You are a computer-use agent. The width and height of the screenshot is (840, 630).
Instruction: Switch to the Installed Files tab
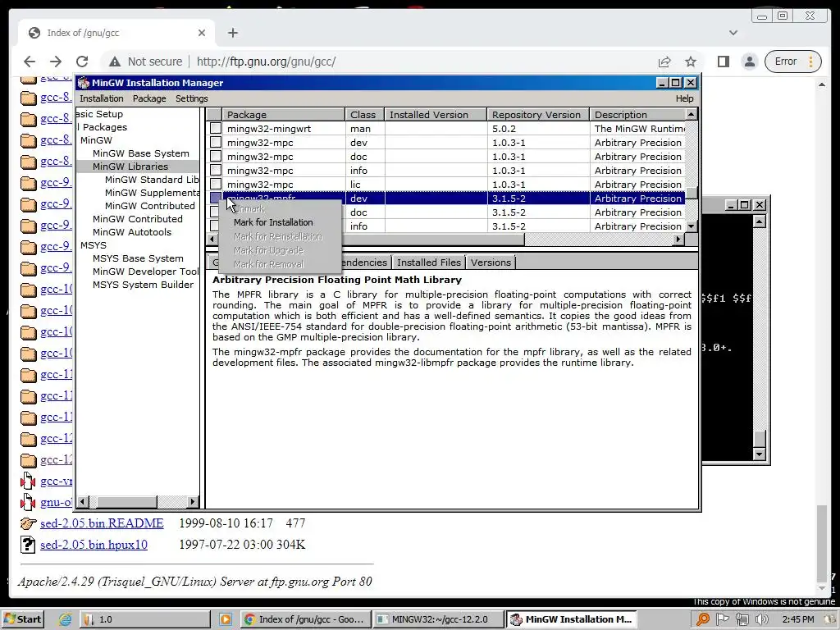click(428, 262)
